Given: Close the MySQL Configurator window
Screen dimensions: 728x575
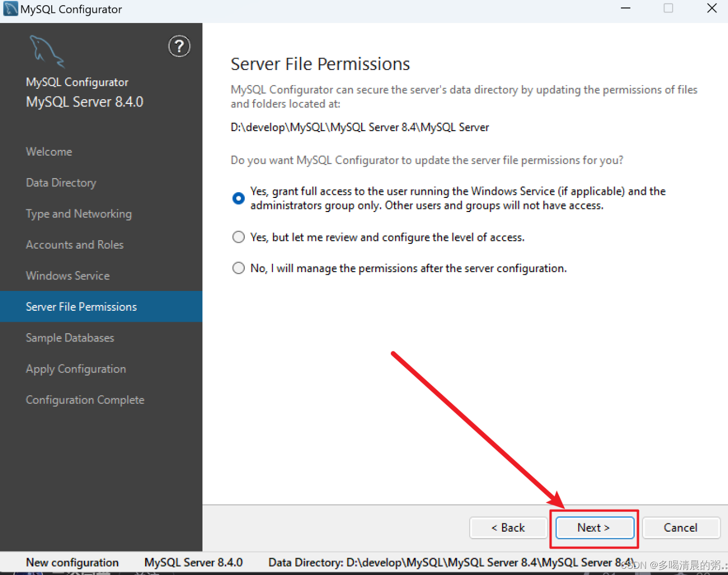Looking at the screenshot, I should click(x=712, y=8).
